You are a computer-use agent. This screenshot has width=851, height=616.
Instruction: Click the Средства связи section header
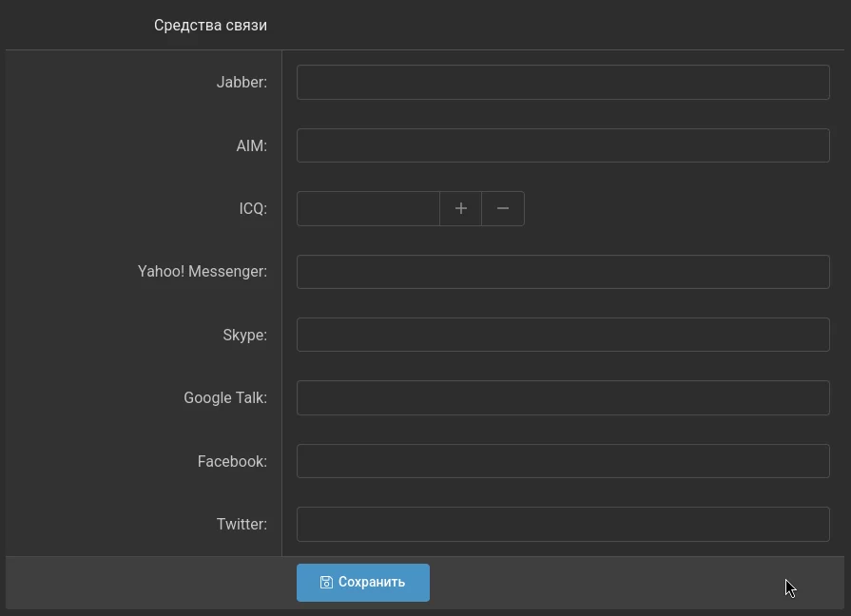(210, 26)
